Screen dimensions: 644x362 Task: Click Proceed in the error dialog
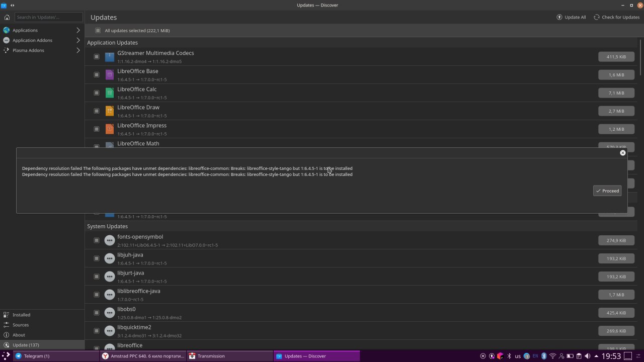(607, 191)
